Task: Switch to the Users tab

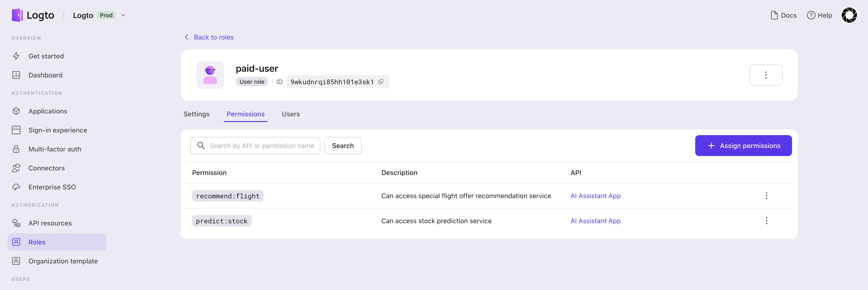Action: (290, 114)
